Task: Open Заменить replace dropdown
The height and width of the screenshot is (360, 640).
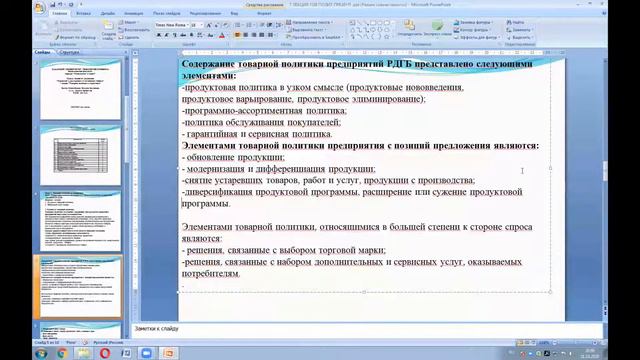Action: (x=520, y=30)
